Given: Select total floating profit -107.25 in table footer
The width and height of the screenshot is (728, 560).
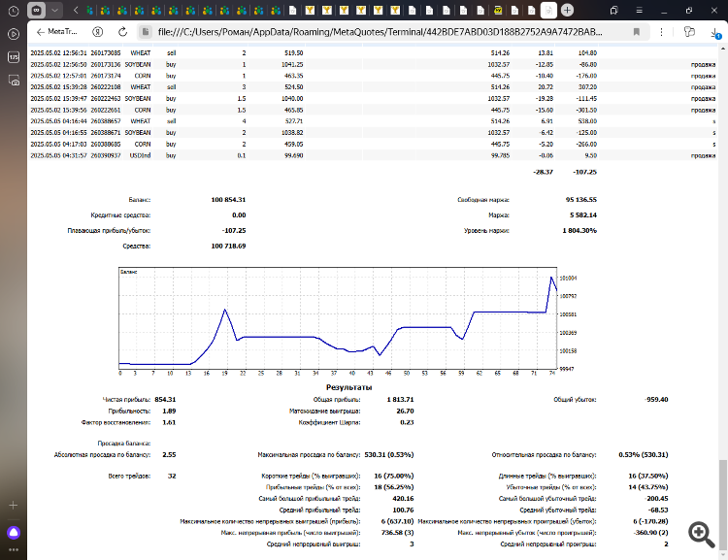Looking at the screenshot, I should coord(584,172).
